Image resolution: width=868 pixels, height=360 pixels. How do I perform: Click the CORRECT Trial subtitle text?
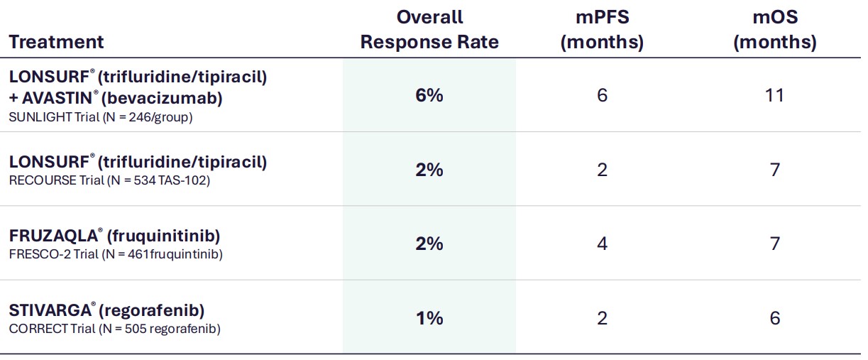[114, 329]
